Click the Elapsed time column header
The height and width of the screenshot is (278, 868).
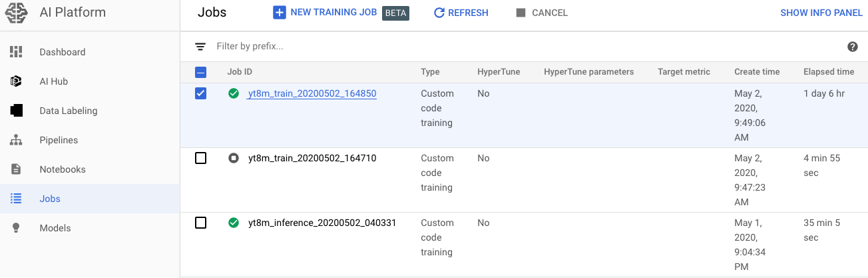[829, 72]
